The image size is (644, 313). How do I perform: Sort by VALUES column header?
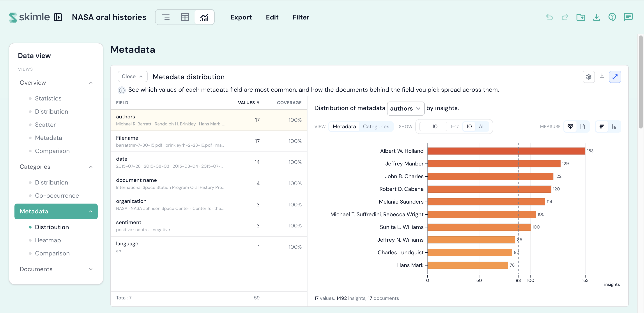point(248,103)
